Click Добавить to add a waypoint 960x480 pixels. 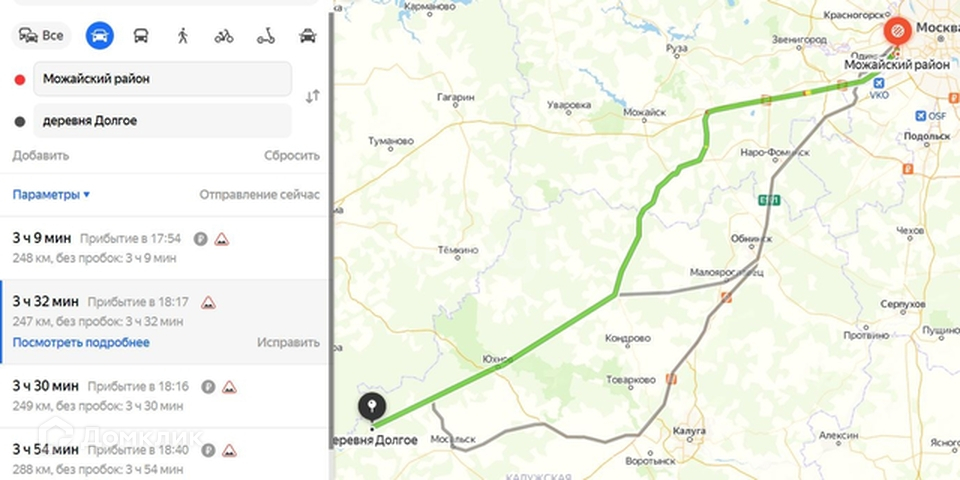coord(40,156)
